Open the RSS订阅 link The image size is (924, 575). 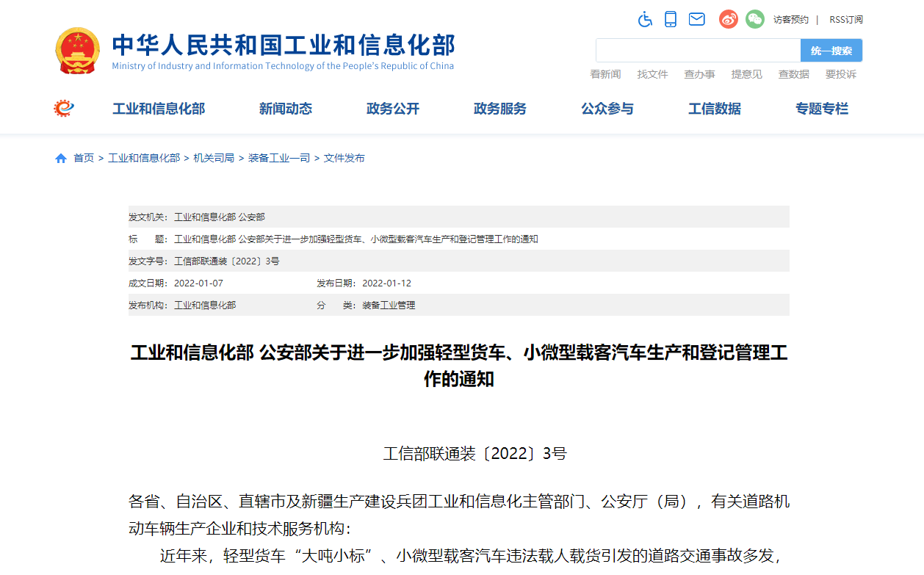pos(846,20)
